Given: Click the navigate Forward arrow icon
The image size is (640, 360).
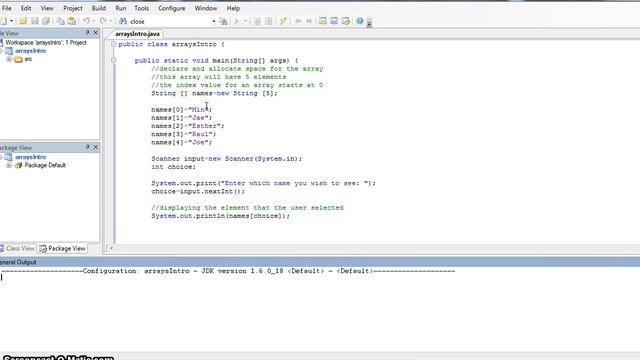Looking at the screenshot, I should [309, 21].
